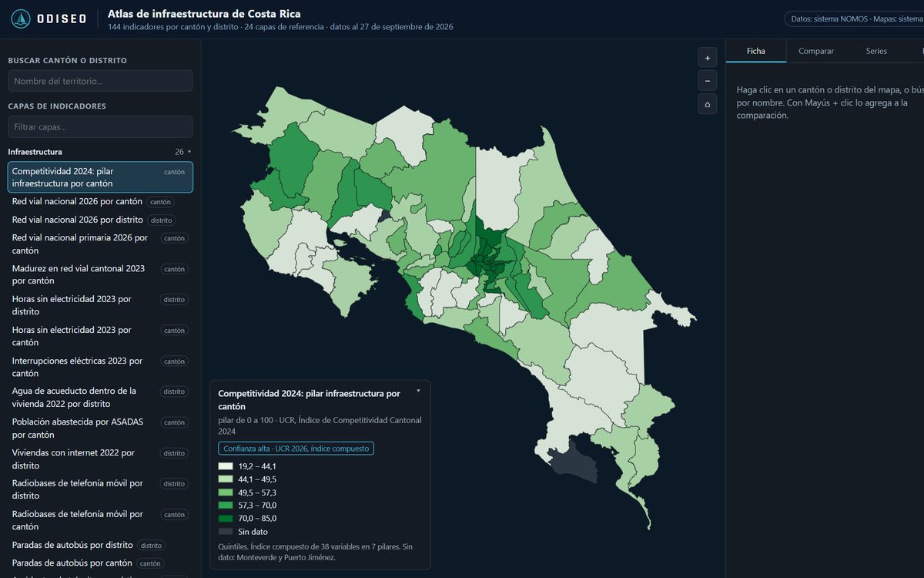The height and width of the screenshot is (578, 924).
Task: Select layer 'Red vial nacional 2026 por cantón'
Action: (100, 201)
